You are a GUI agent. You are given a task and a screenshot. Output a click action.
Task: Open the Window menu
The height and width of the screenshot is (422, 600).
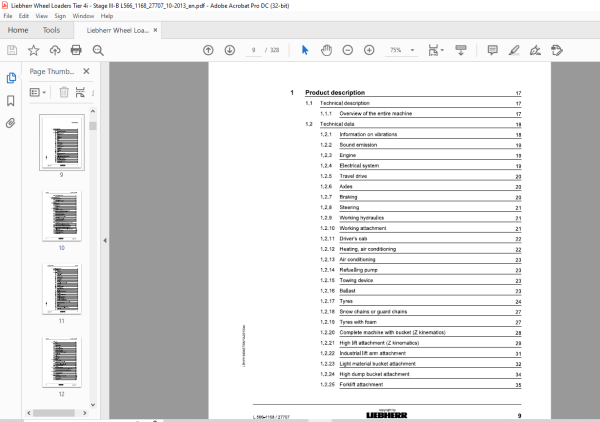click(x=83, y=16)
